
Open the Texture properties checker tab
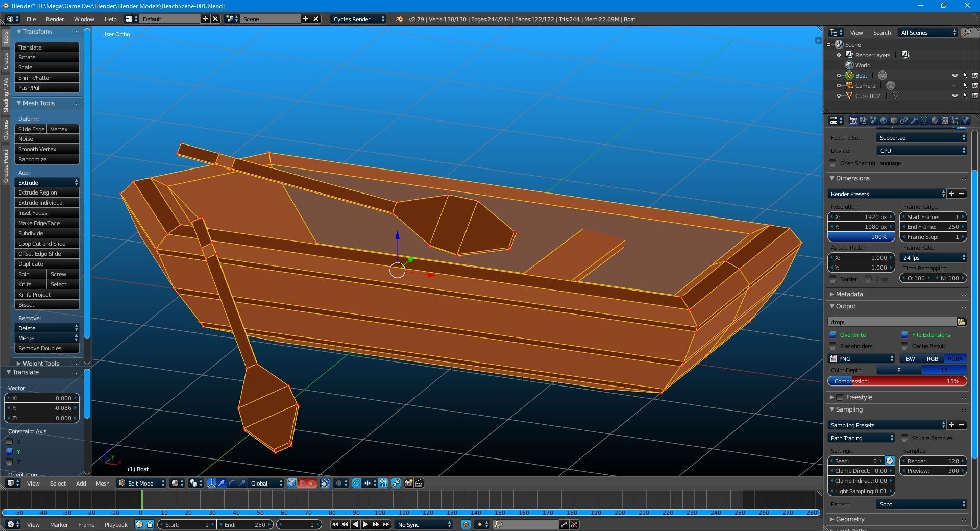[x=944, y=120]
